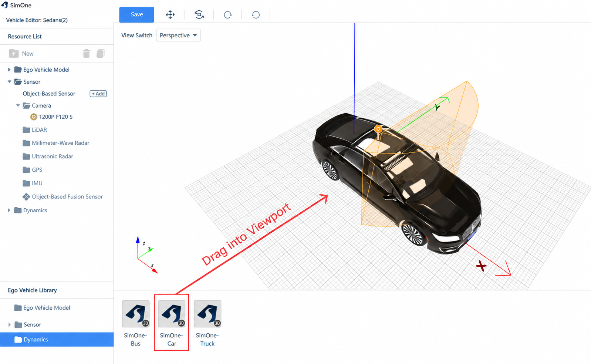This screenshot has height=364, width=591.
Task: Click the clockwise rotate icon in toolbar
Action: (228, 15)
